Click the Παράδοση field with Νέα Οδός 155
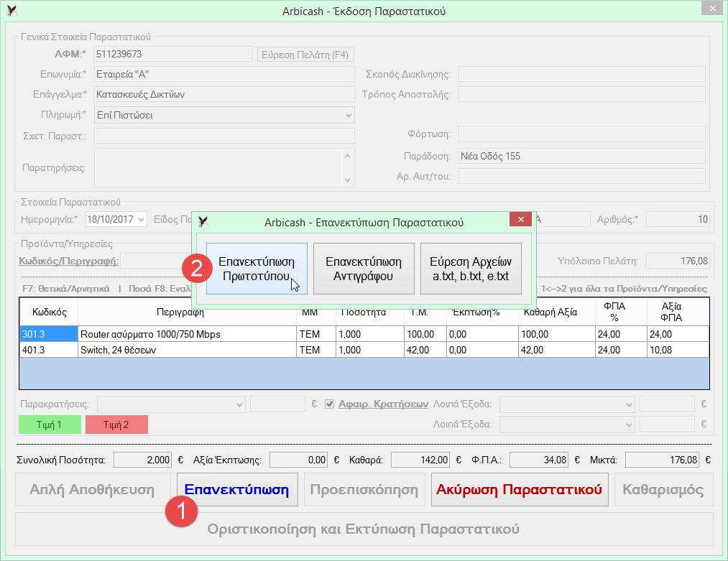Viewport: 728px width, 561px height. point(581,156)
